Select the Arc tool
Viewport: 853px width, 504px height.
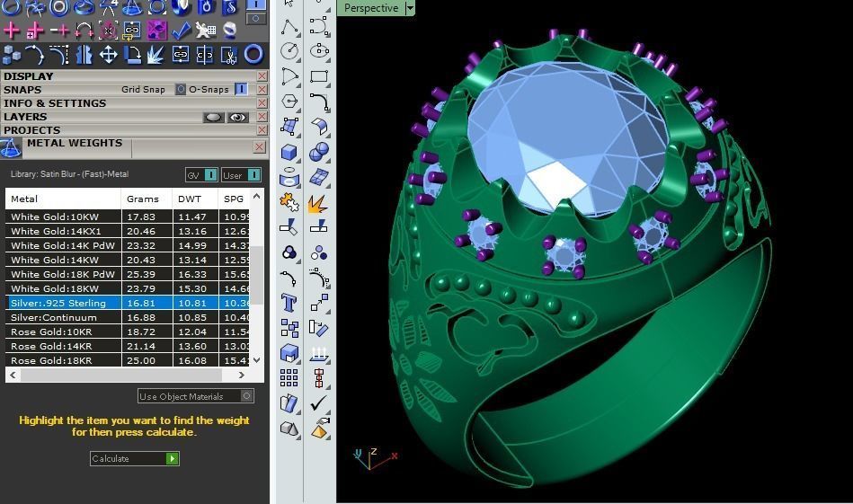289,76
